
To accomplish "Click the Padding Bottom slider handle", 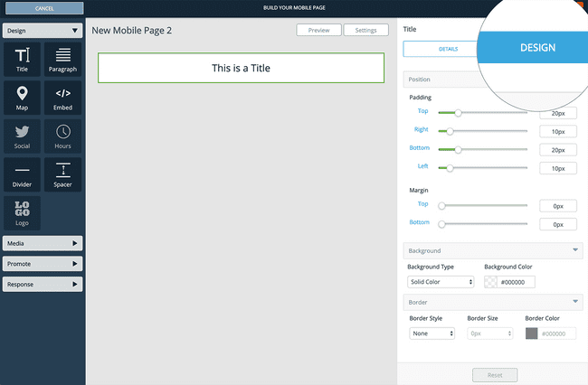I will tap(458, 149).
